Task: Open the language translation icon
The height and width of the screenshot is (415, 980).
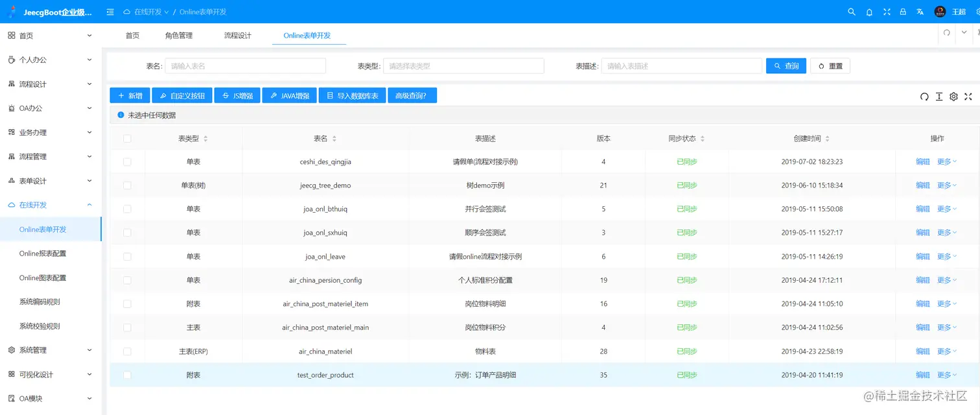Action: point(920,12)
